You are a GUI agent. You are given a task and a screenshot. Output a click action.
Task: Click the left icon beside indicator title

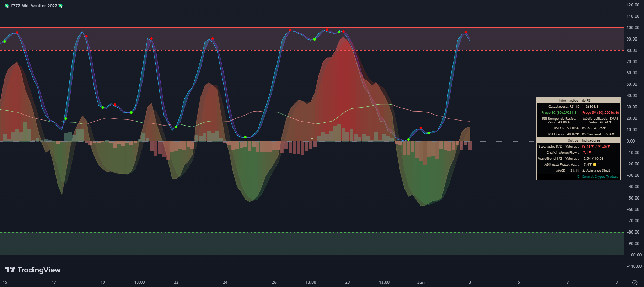pos(7,6)
